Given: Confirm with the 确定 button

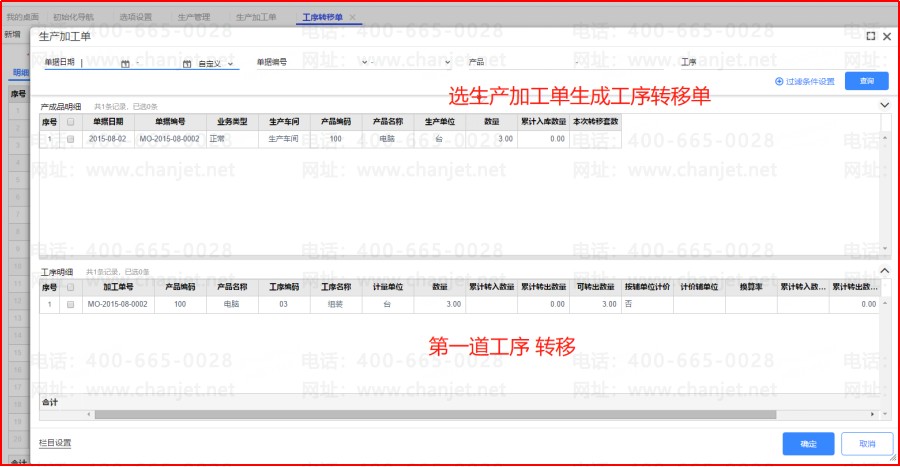Looking at the screenshot, I should point(808,443).
